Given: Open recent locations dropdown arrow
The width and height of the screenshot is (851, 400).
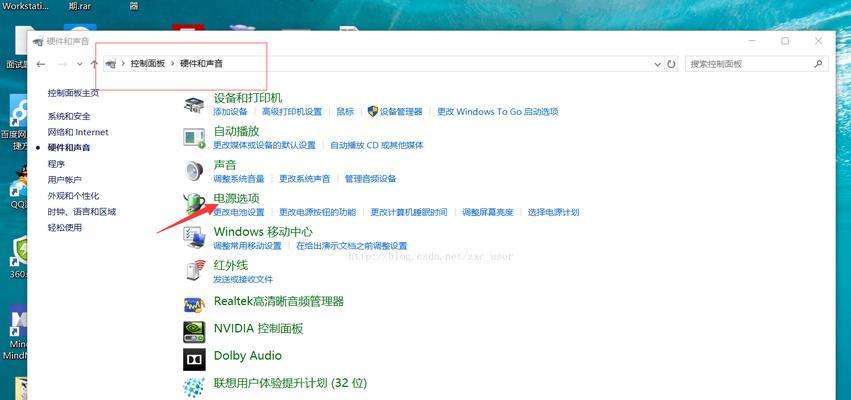Looking at the screenshot, I should click(x=80, y=64).
